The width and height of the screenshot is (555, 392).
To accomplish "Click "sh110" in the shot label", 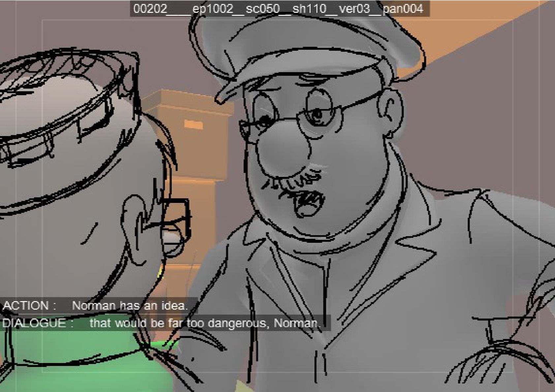I will 309,9.
